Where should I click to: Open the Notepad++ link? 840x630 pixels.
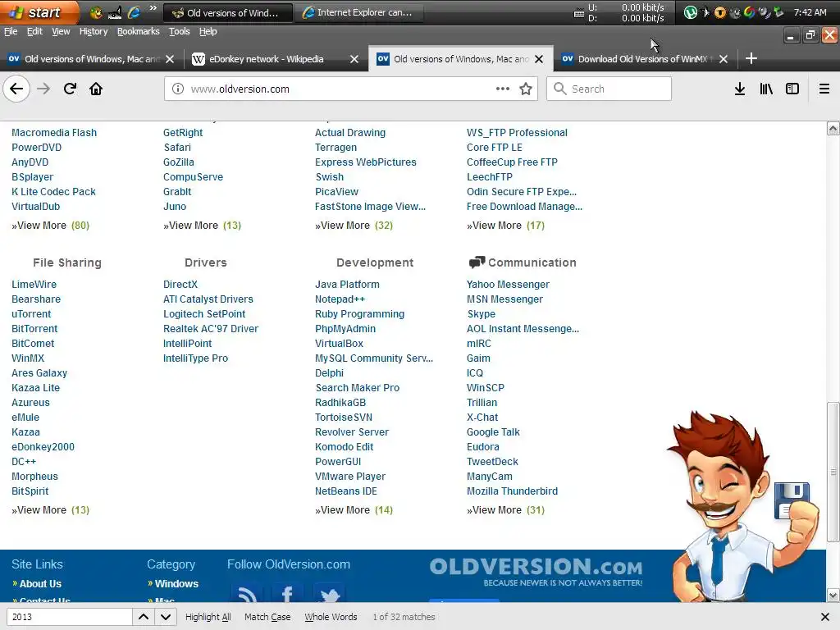[340, 299]
